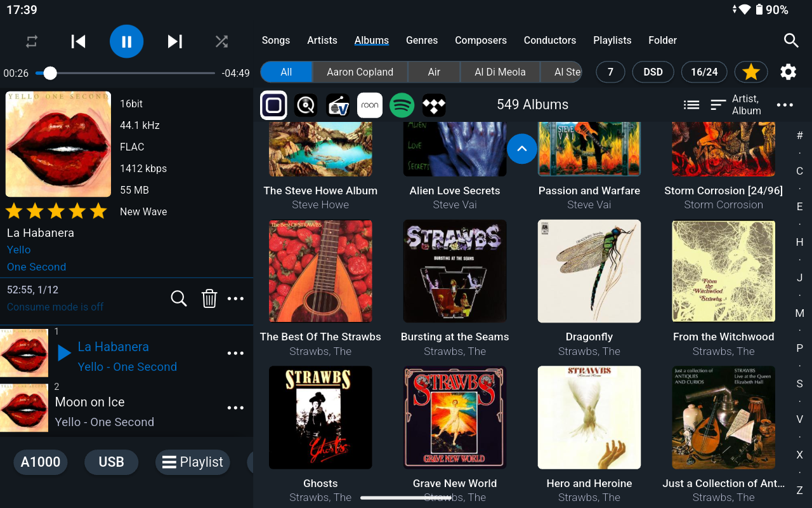Toggle the favorites star filter
Screen dimensions: 812x508
pyautogui.click(x=751, y=72)
